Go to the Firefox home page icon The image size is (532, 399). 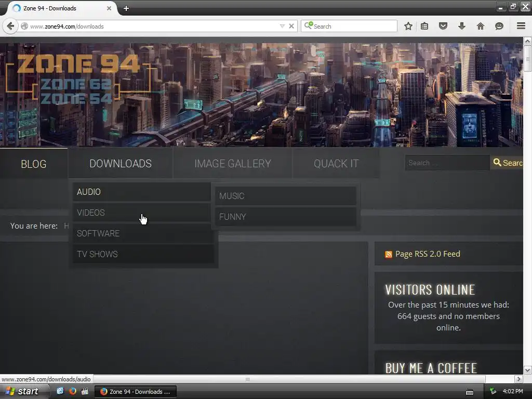480,26
